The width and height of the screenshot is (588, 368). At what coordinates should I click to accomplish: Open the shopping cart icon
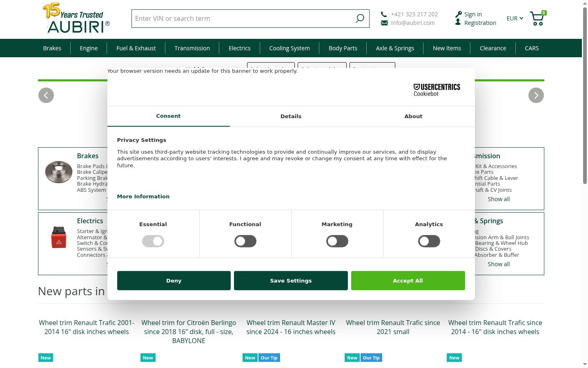pyautogui.click(x=537, y=18)
